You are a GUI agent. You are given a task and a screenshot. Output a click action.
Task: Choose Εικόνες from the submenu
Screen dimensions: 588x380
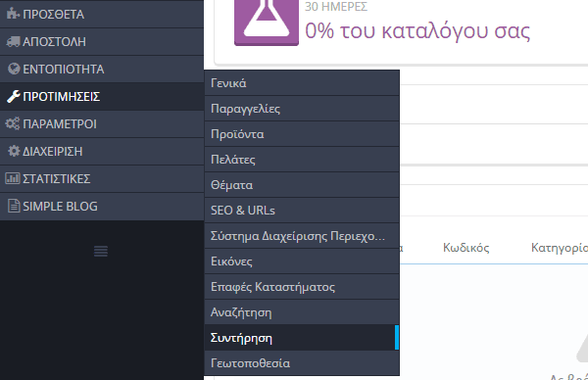coord(302,261)
